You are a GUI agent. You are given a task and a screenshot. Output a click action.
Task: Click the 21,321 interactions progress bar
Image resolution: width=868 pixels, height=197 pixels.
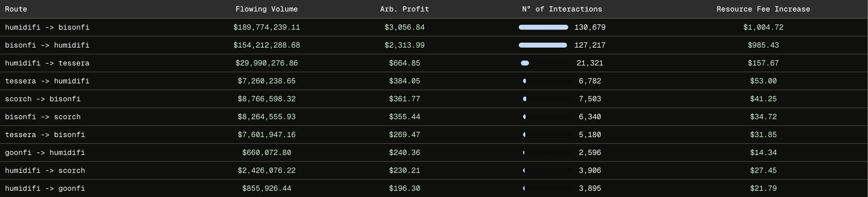tap(546, 63)
